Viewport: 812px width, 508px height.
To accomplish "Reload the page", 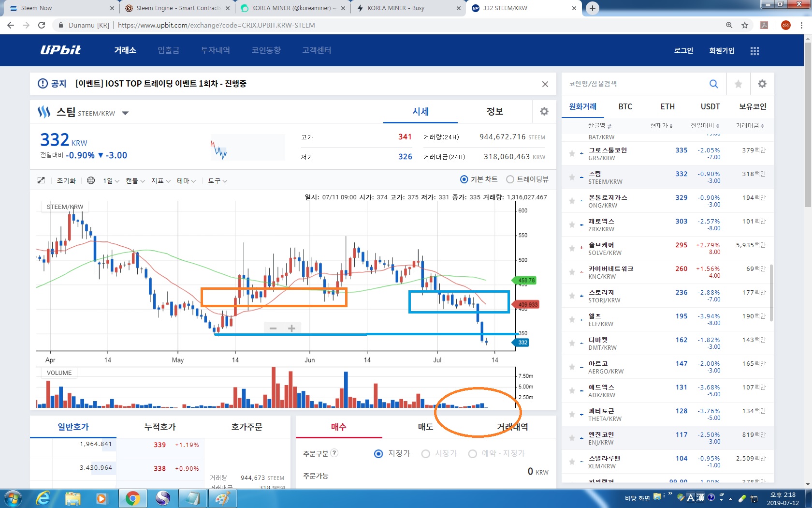I will pos(42,25).
